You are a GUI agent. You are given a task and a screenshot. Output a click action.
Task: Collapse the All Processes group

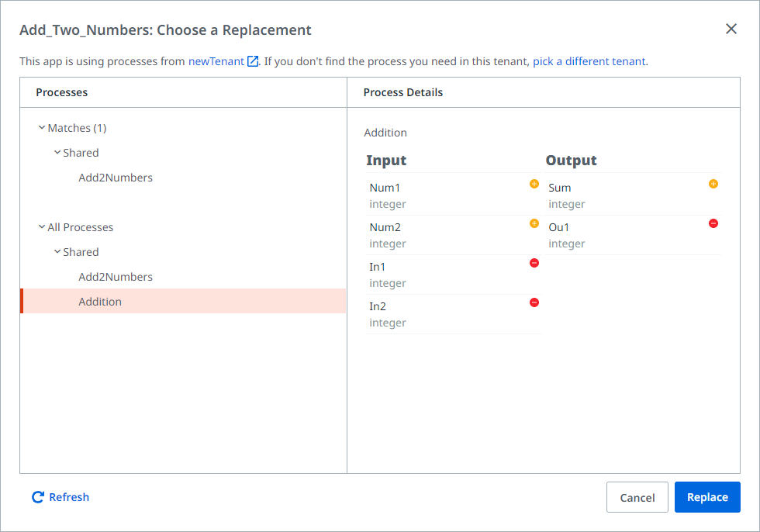42,227
